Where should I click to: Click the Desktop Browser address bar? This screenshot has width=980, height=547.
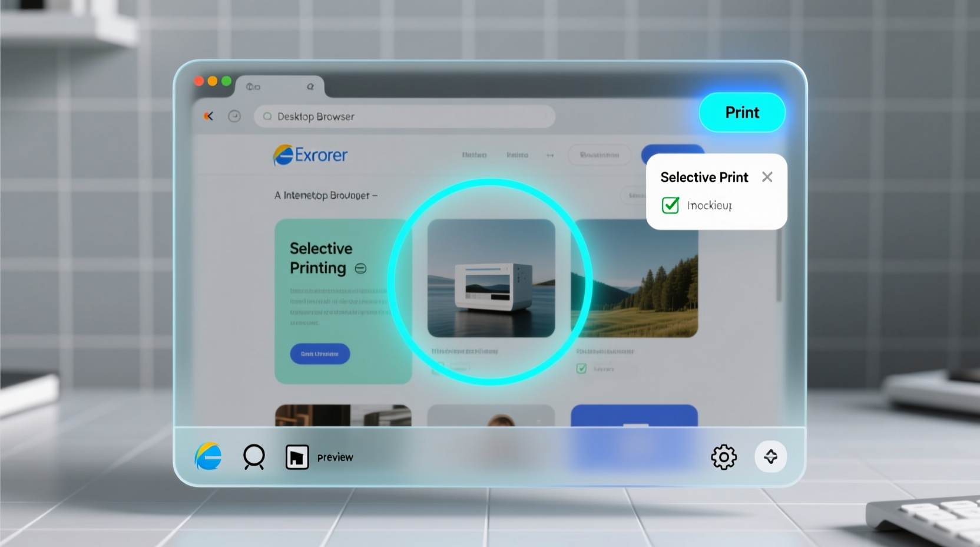pyautogui.click(x=405, y=117)
